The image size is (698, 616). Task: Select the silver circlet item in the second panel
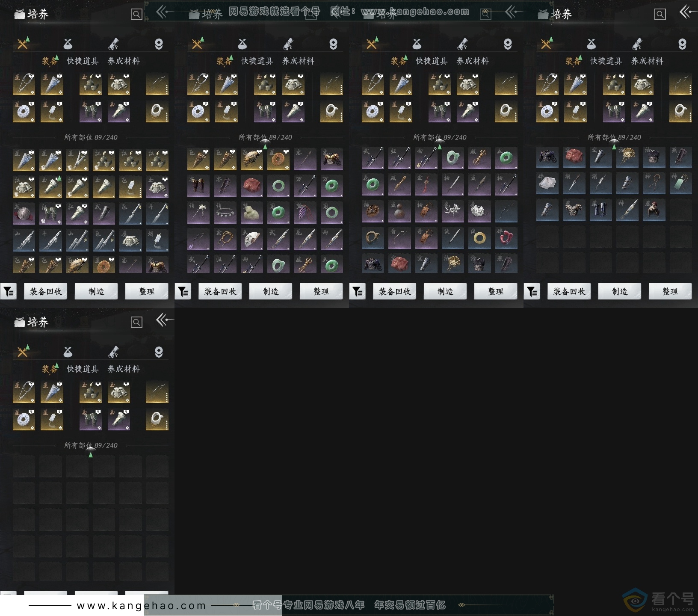225,212
